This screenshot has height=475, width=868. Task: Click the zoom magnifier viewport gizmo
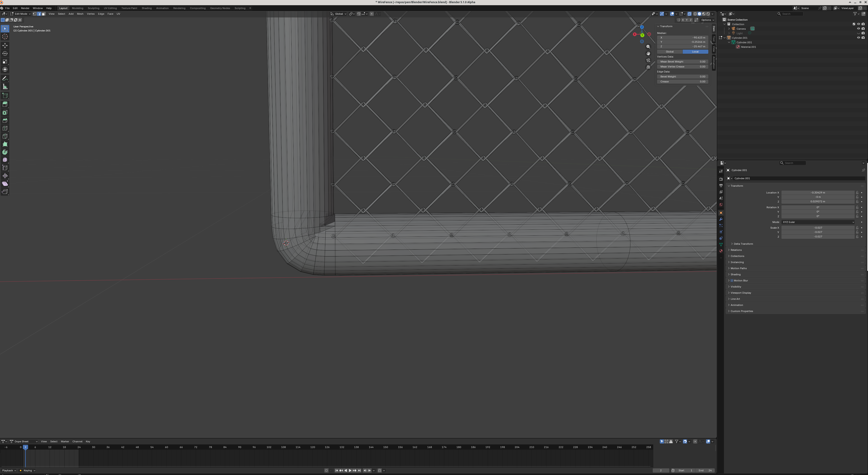(x=648, y=47)
